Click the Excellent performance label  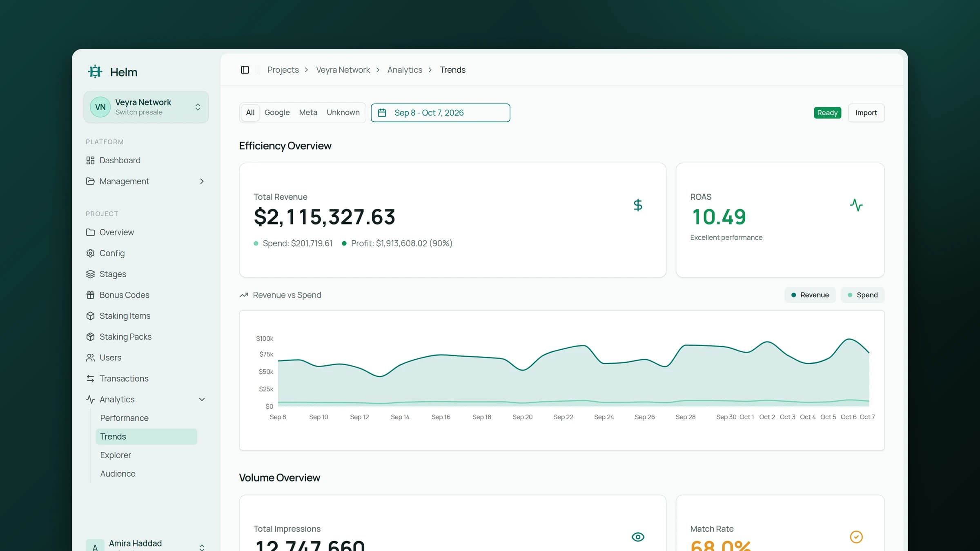coord(726,238)
